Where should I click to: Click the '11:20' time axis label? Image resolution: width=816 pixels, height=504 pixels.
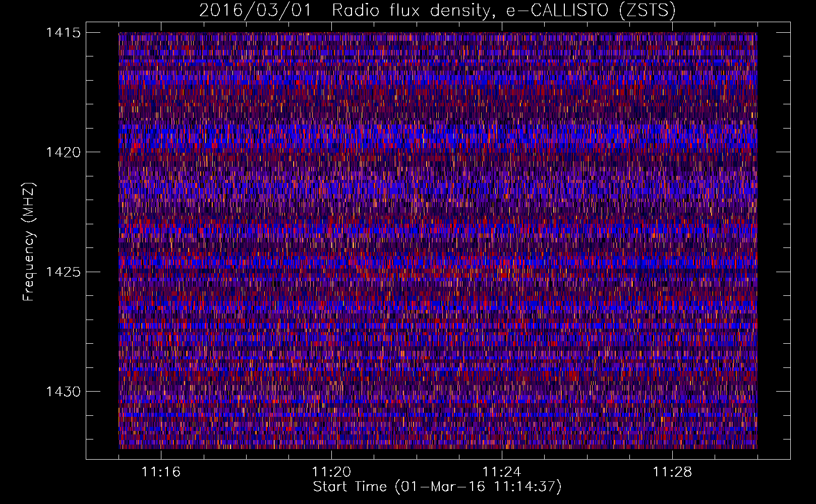pos(331,472)
